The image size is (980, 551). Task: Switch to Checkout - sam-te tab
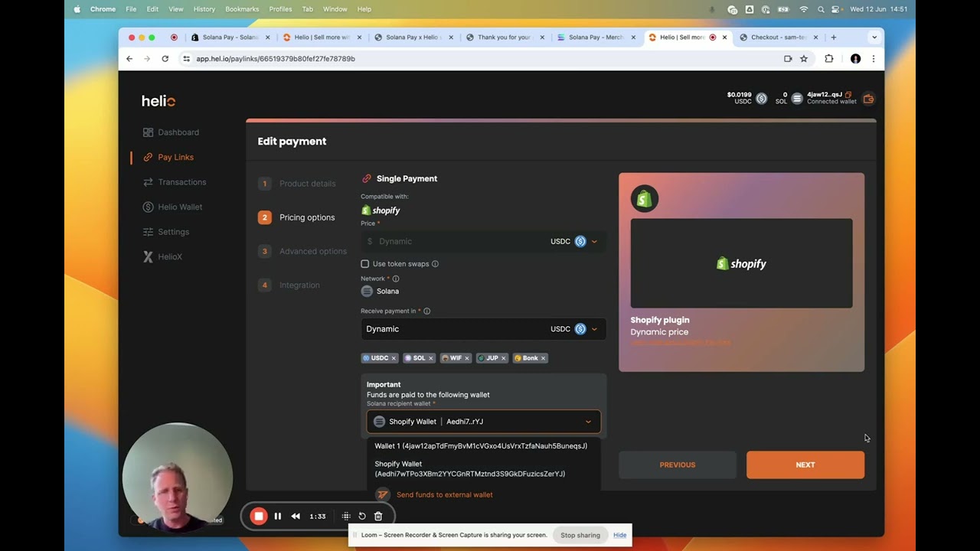(x=779, y=37)
